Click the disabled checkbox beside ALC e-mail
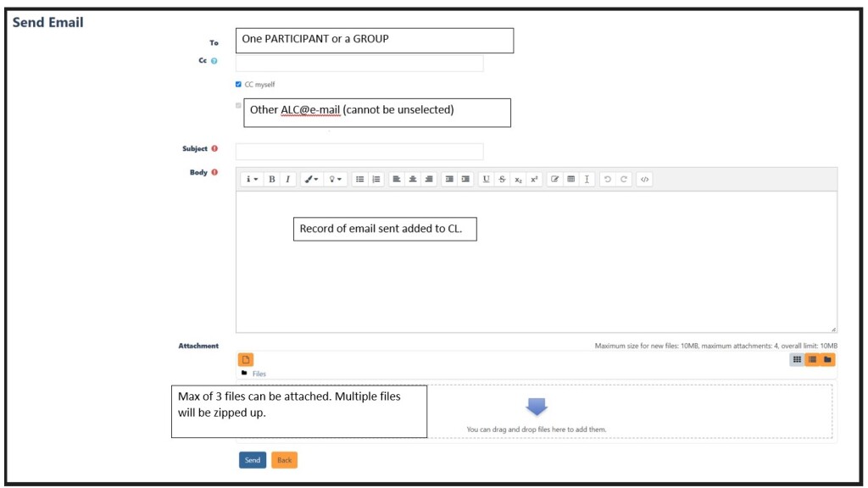Screen dimensions: 868x488 (x=238, y=106)
